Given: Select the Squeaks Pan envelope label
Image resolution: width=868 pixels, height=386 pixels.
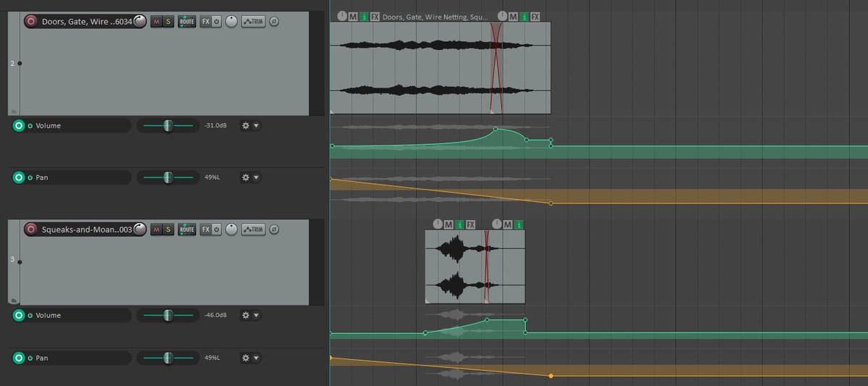Looking at the screenshot, I should [42, 358].
